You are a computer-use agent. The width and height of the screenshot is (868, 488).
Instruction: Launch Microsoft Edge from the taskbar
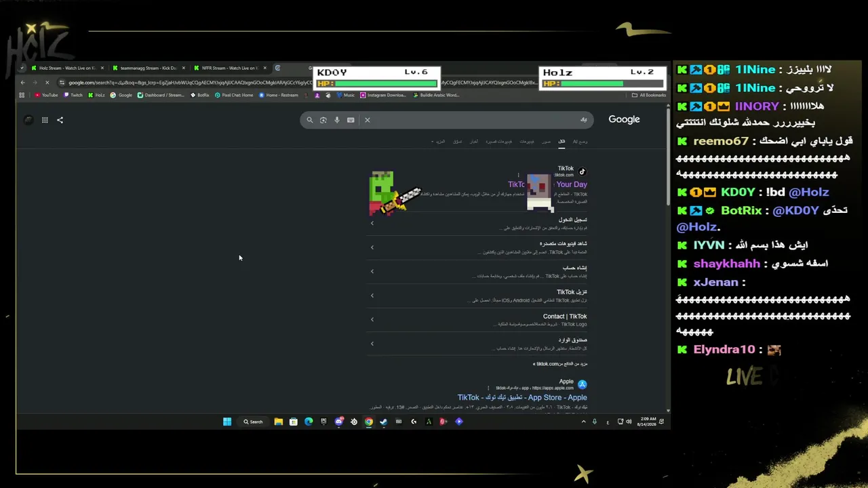point(309,422)
